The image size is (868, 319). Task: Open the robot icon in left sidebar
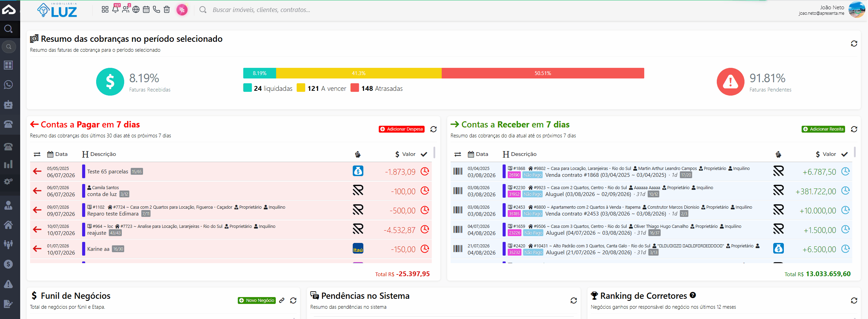(x=9, y=105)
